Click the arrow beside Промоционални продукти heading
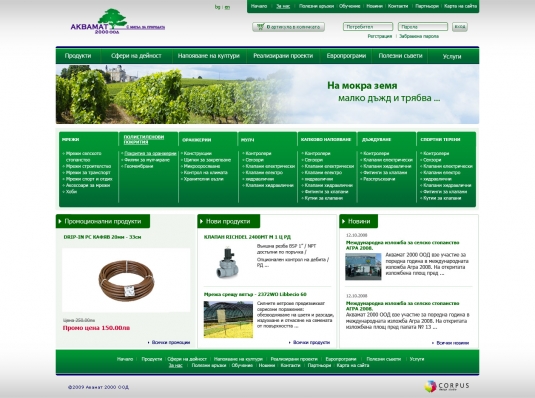 tap(60, 222)
